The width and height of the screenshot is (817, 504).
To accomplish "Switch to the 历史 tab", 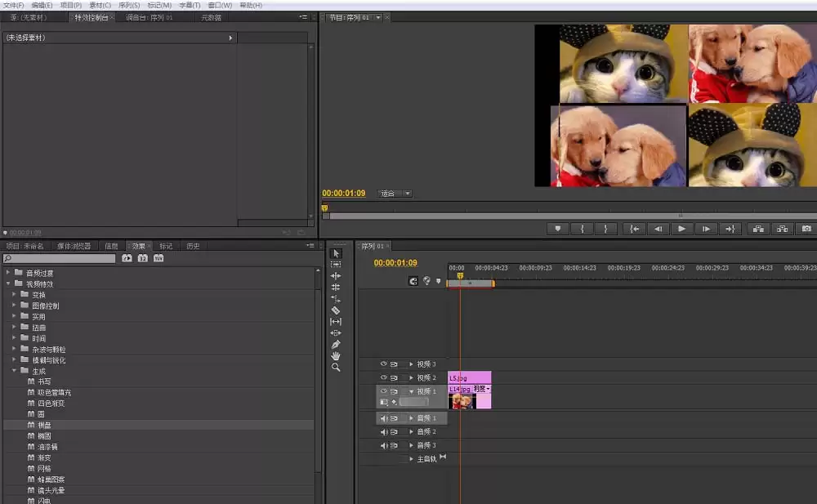I will [194, 246].
